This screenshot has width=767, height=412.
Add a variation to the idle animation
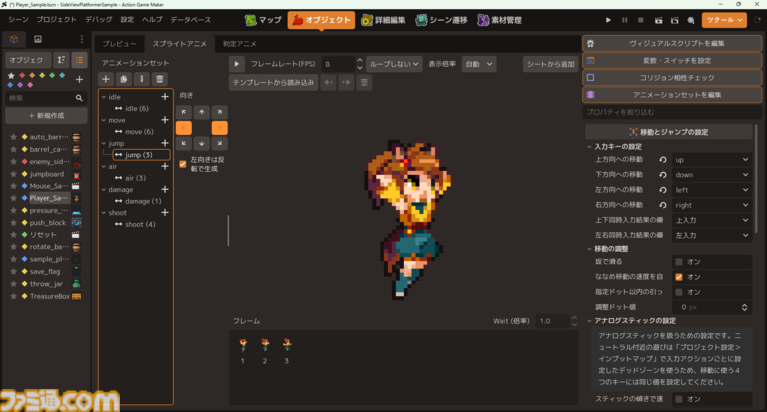(x=165, y=97)
